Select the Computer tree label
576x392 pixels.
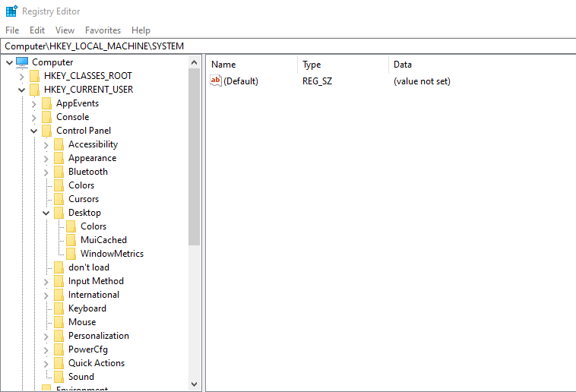(52, 62)
